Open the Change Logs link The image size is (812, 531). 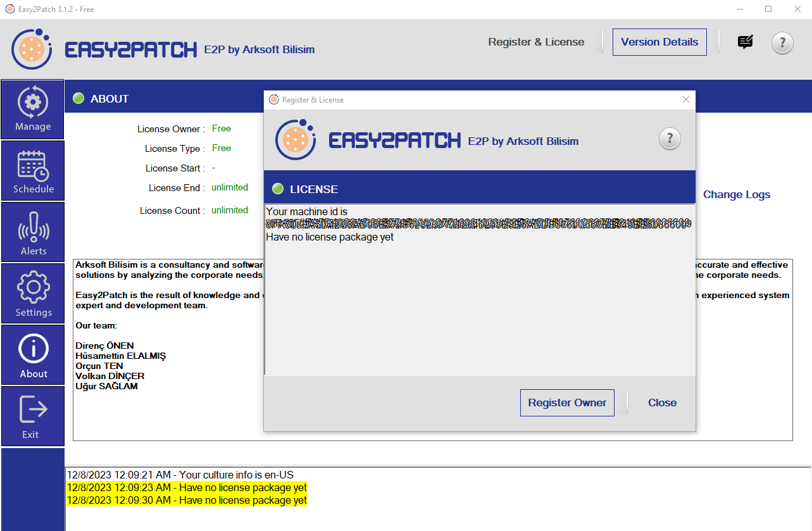(x=737, y=194)
